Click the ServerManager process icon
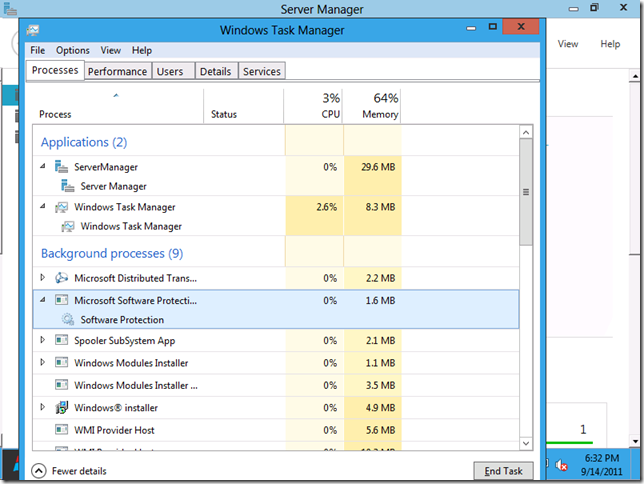The width and height of the screenshot is (644, 484). pos(61,167)
